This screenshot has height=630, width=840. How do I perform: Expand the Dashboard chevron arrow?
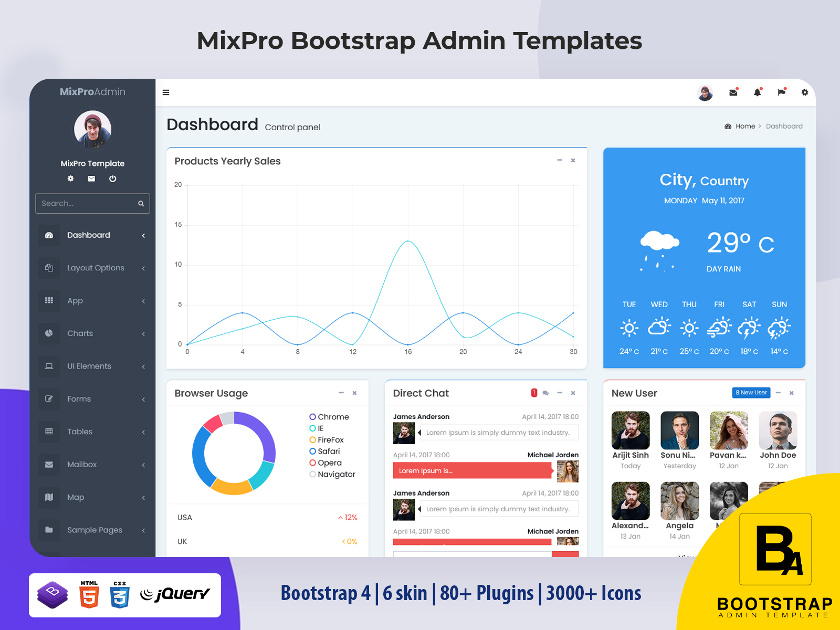[143, 236]
